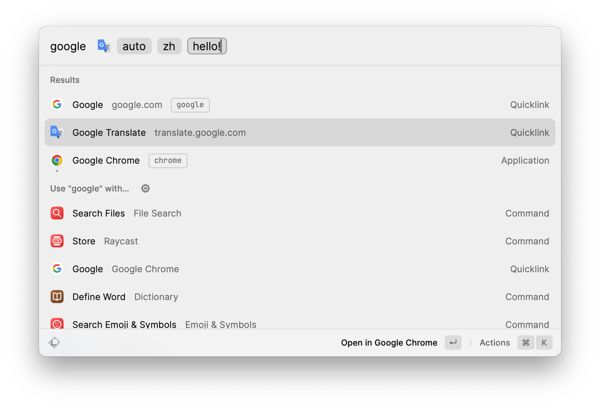Select the 'auto' argument field
Image resolution: width=600 pixels, height=408 pixels.
(x=134, y=46)
